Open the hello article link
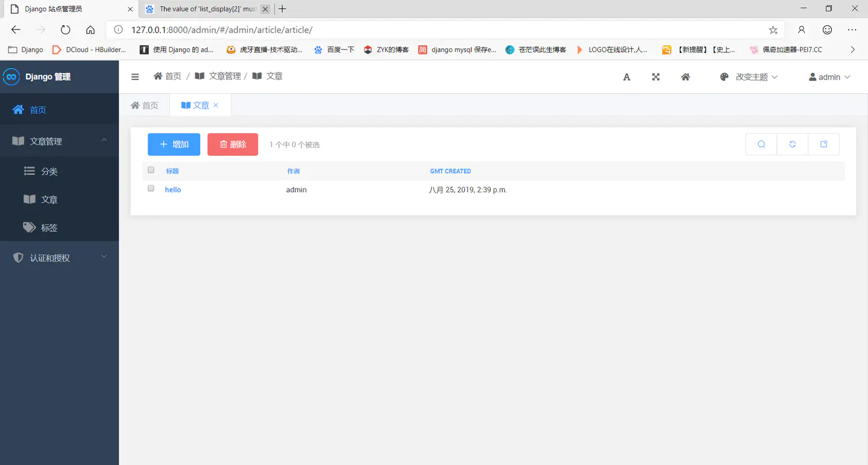 tap(173, 190)
